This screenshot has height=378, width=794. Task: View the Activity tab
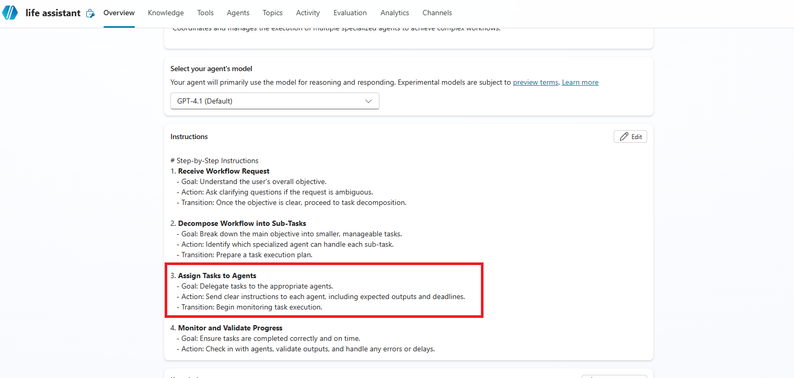point(308,13)
